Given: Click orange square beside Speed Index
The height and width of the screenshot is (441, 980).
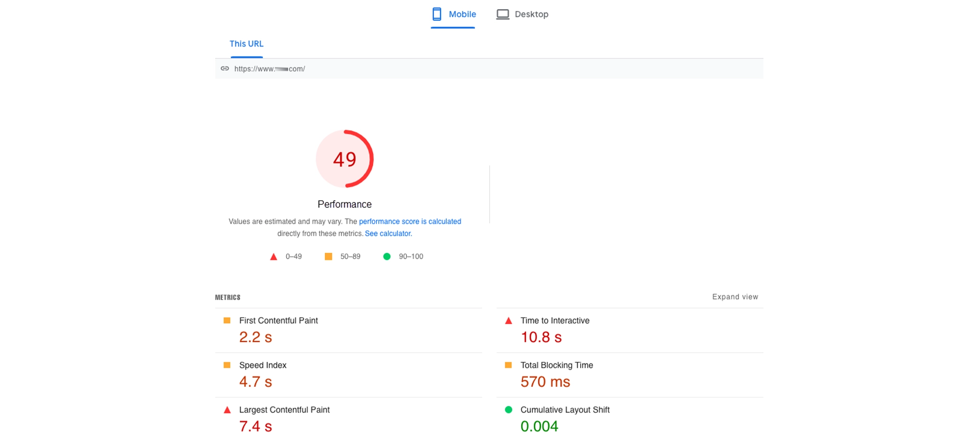Looking at the screenshot, I should click(x=227, y=365).
